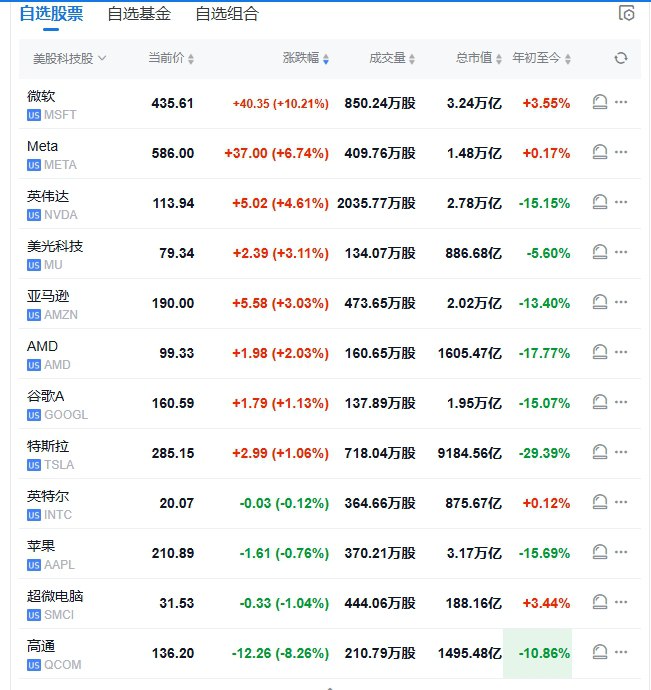Viewport: 651px width, 690px height.
Task: Sort by 年初至今 column
Action: (541, 58)
